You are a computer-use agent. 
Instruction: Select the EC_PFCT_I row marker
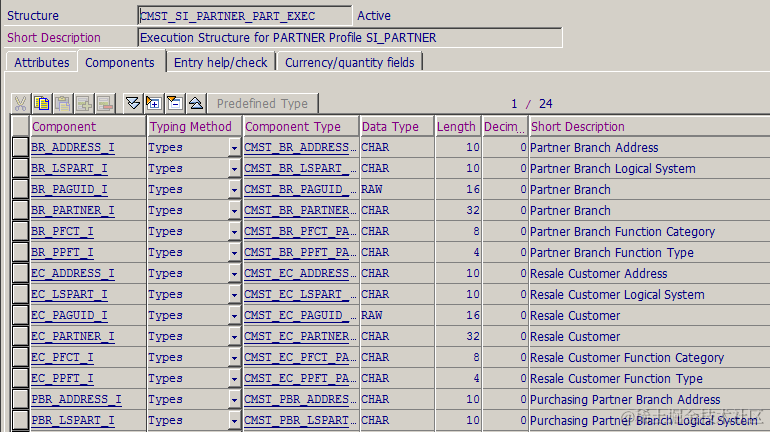point(21,357)
